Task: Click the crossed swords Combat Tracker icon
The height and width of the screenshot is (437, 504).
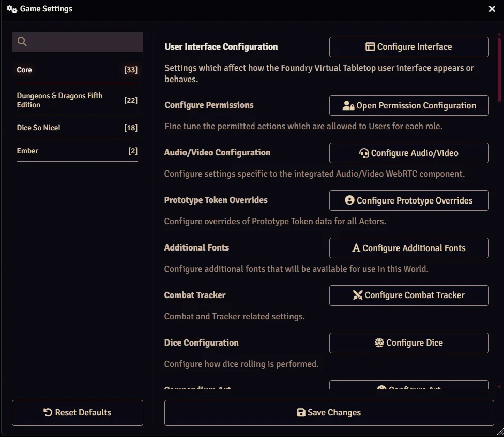Action: (x=357, y=295)
